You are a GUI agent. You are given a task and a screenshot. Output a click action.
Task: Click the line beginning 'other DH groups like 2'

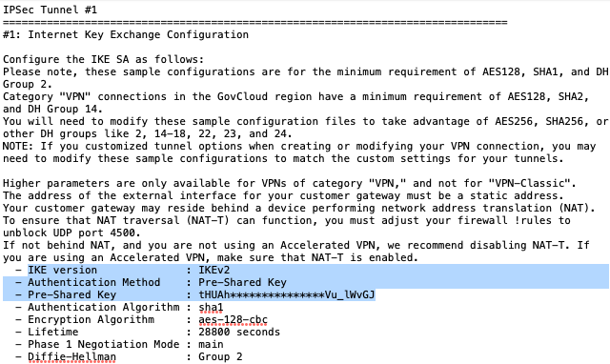148,133
